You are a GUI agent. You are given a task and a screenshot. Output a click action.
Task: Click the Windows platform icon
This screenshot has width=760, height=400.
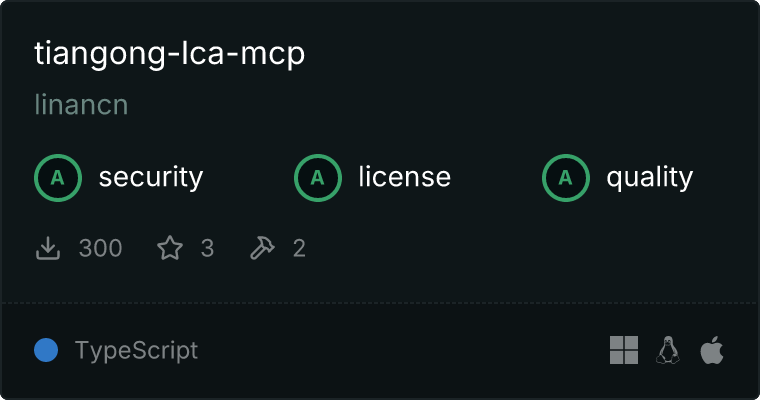coord(624,350)
